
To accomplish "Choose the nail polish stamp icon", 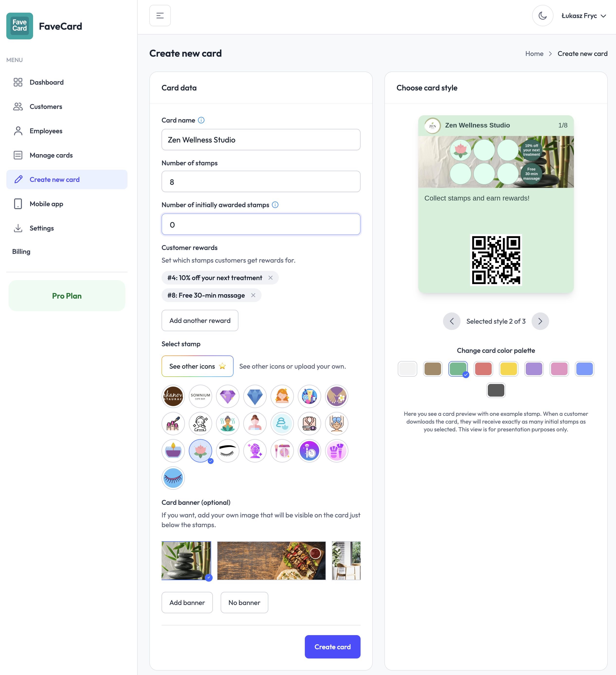I will [x=173, y=424].
